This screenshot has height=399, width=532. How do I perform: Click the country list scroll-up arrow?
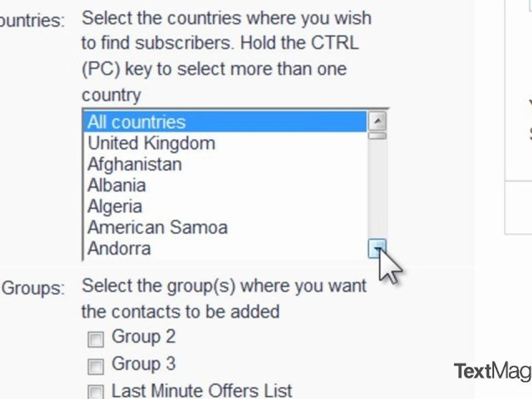coord(377,121)
